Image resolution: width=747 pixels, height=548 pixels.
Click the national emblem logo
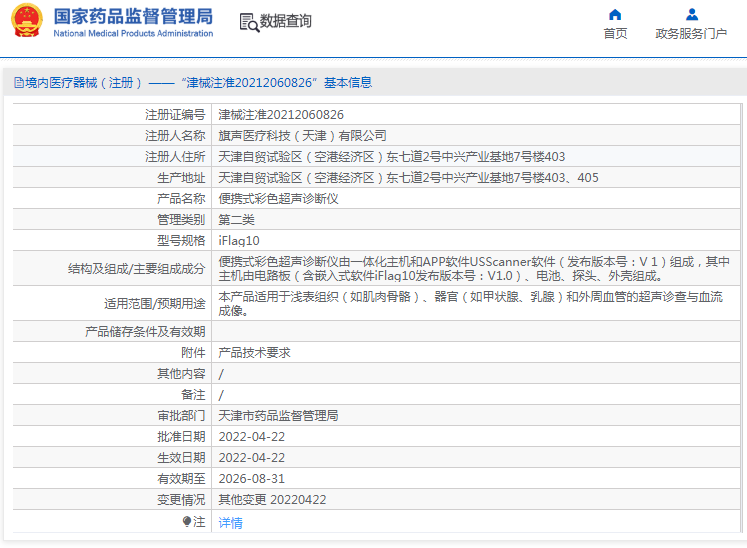point(27,20)
